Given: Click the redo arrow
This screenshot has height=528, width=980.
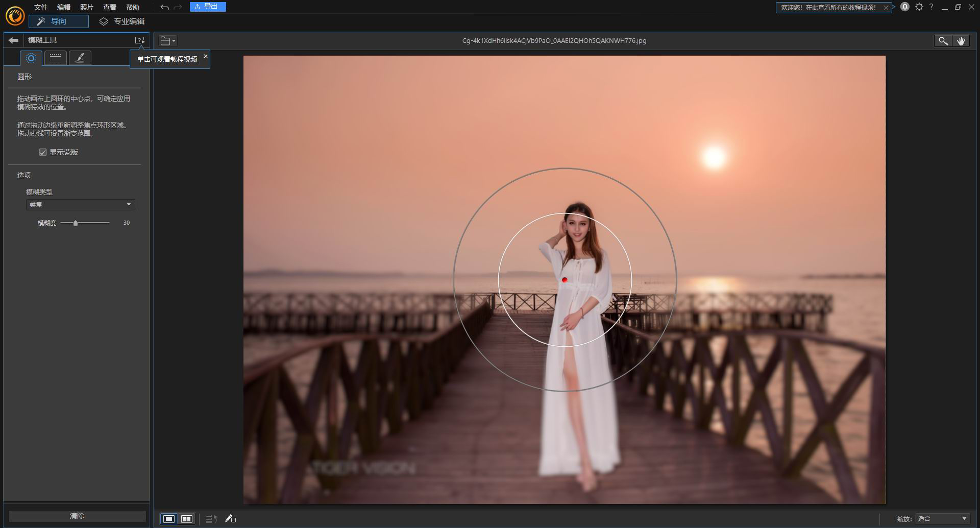Looking at the screenshot, I should coord(178,7).
